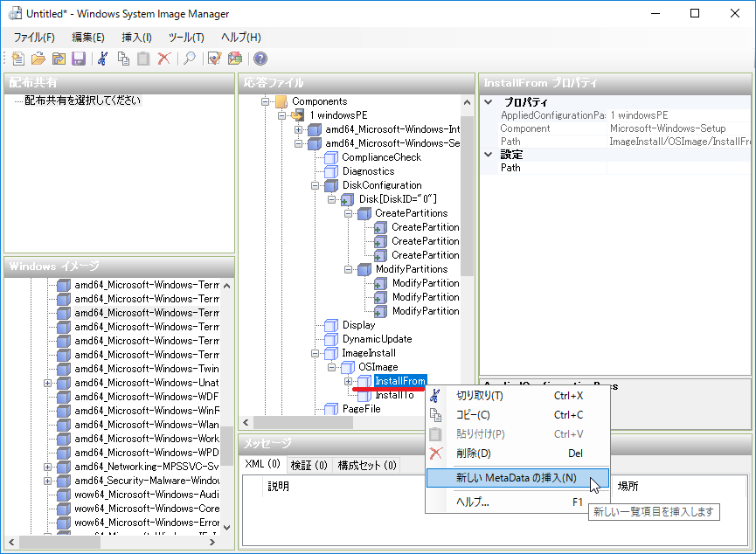Screen dimensions: 756x554
Task: Select Disk[DiskID="0"] node
Action: (x=398, y=199)
